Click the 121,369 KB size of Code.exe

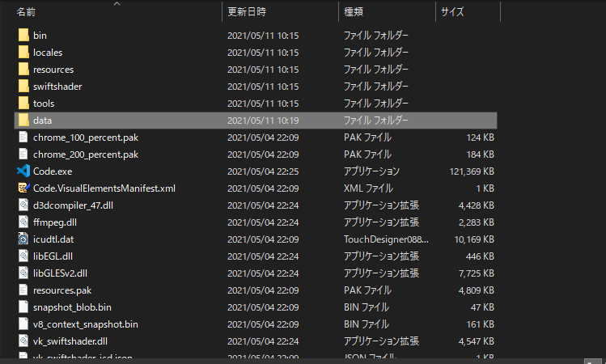[472, 171]
